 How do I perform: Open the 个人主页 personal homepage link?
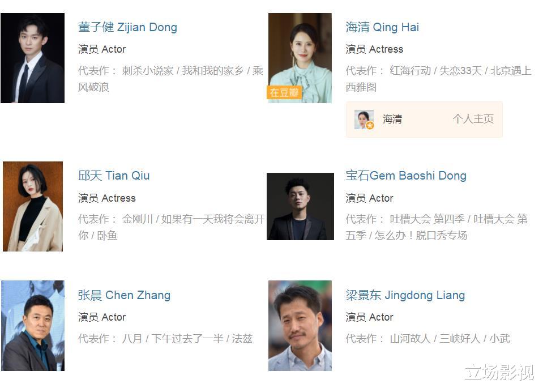click(473, 119)
